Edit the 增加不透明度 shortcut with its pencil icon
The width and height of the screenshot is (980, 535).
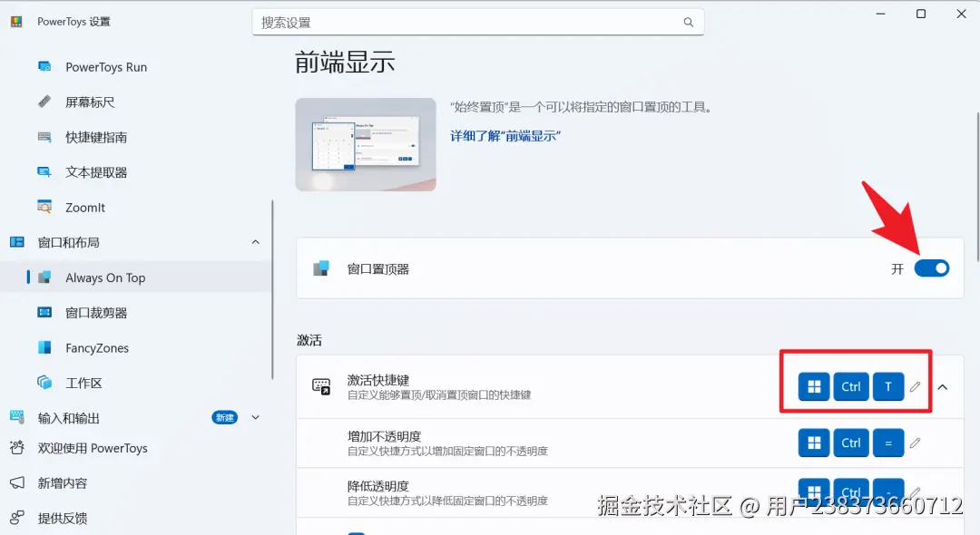pyautogui.click(x=916, y=443)
